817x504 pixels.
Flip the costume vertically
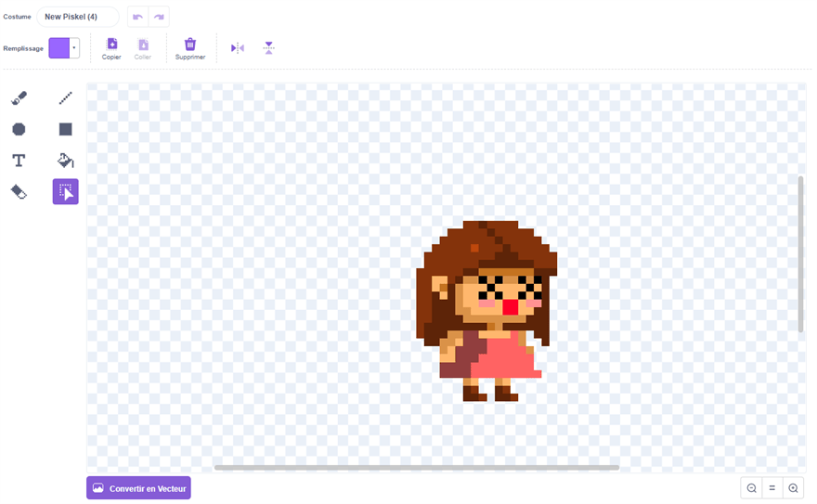tap(269, 48)
